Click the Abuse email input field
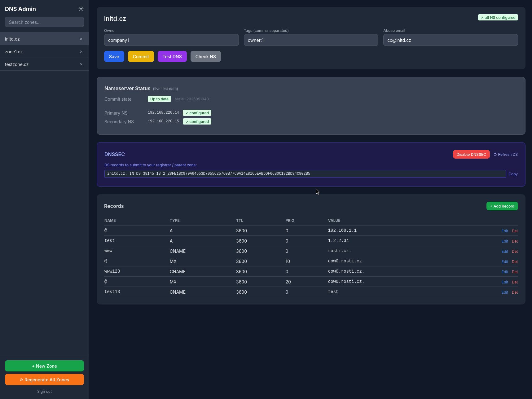 tap(451, 40)
